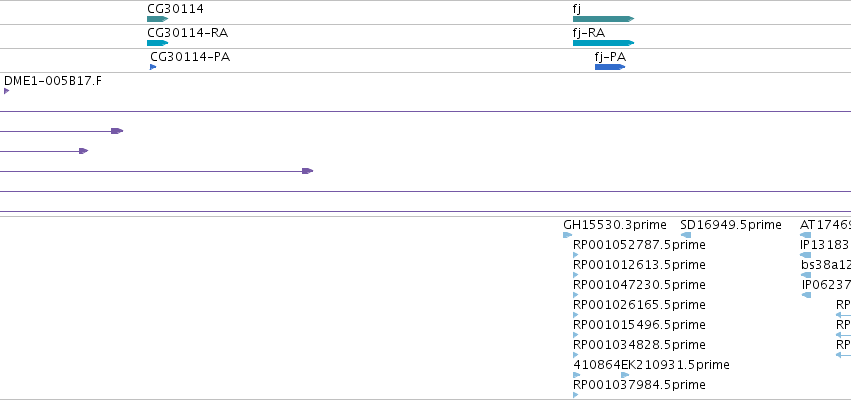Click the fj-RA transcript arrow
Image resolution: width=851 pixels, height=400 pixels.
pyautogui.click(x=604, y=43)
